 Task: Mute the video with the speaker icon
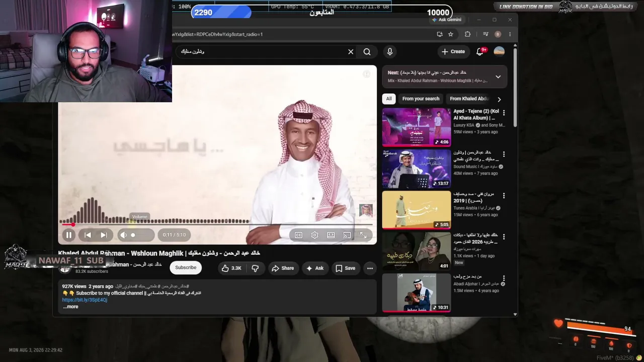(x=123, y=235)
